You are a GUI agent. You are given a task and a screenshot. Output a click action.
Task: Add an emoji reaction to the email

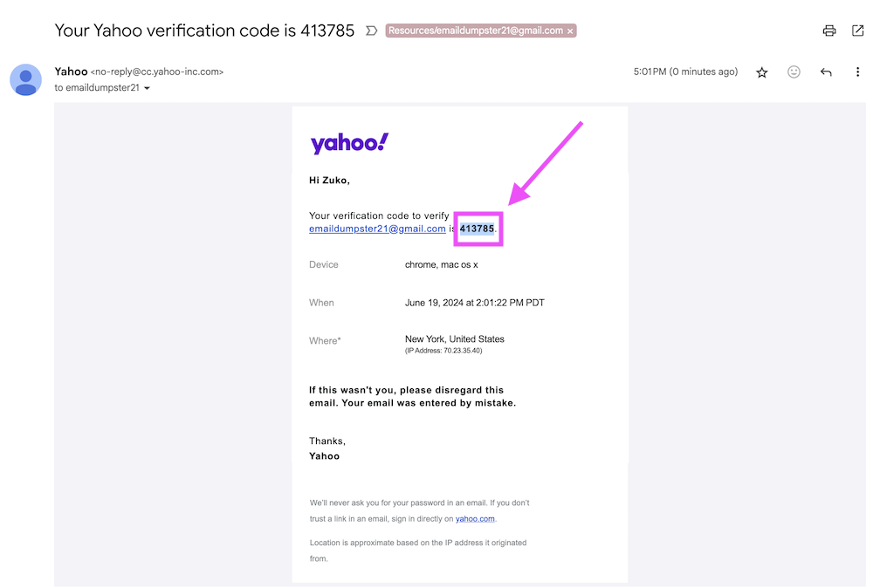click(x=794, y=72)
